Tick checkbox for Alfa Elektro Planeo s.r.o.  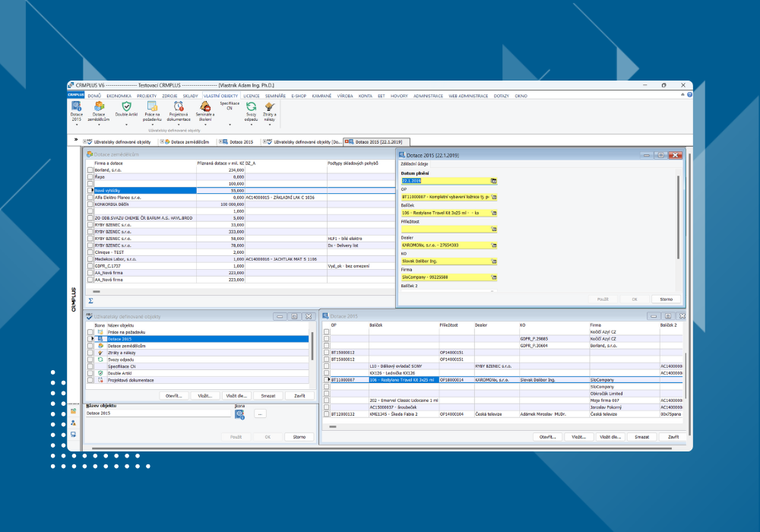[x=90, y=198]
